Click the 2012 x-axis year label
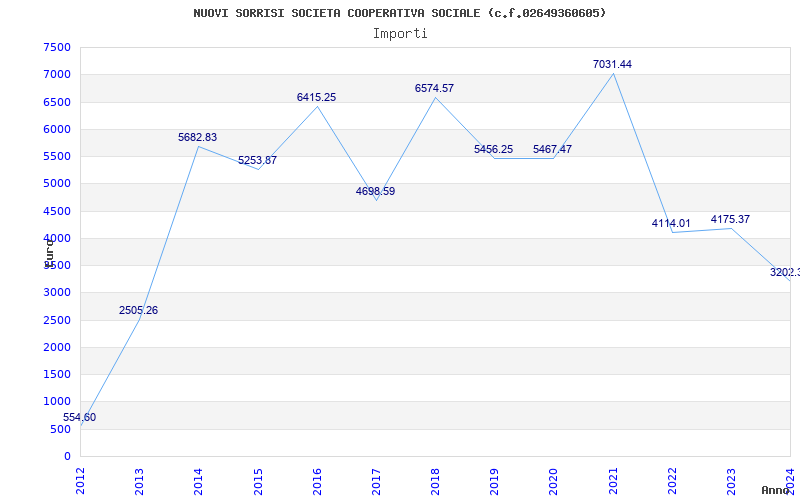Viewport: 800px width, 500px height. (x=81, y=481)
